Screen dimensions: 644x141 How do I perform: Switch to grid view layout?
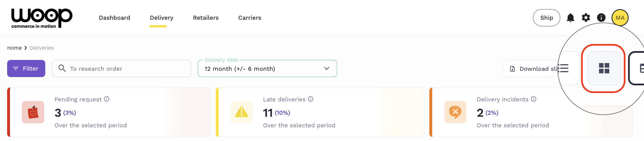(604, 69)
